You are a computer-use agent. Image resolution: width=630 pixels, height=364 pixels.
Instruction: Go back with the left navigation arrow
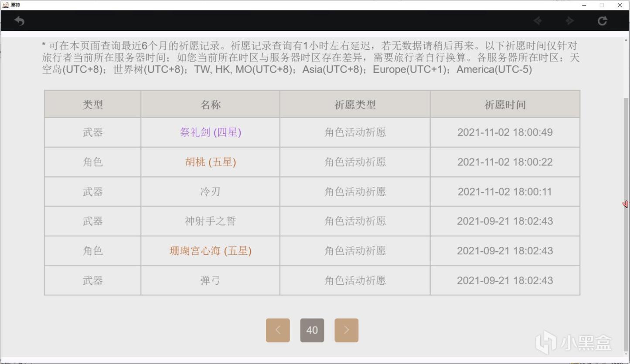click(x=538, y=20)
